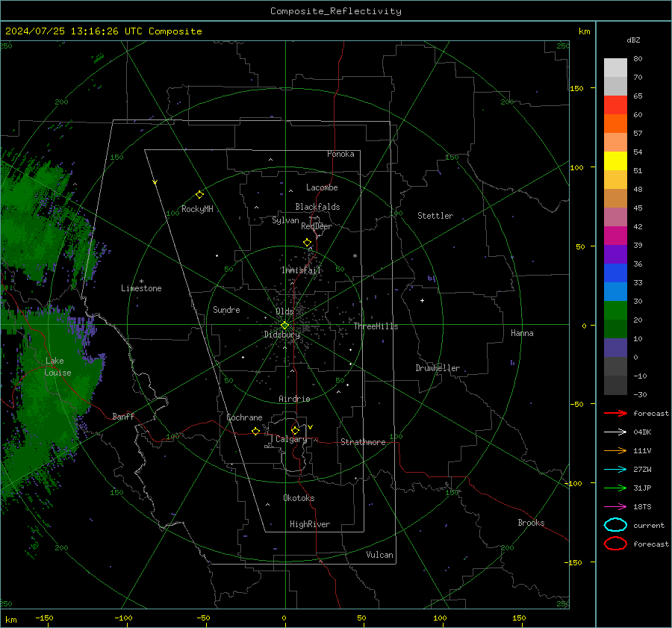This screenshot has height=628, width=672.
Task: Select yellow diamond marker below Cochrane
Action: coord(256,432)
